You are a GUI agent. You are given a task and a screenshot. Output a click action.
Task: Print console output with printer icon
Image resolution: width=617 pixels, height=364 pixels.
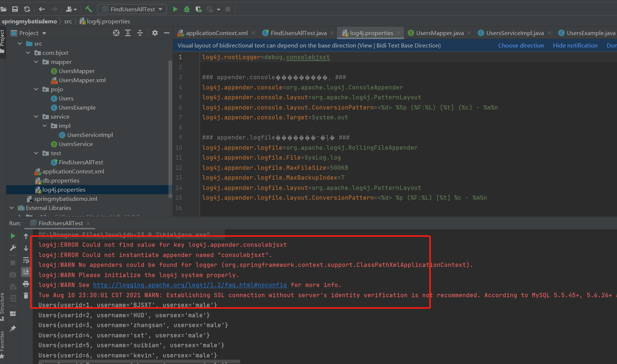pyautogui.click(x=26, y=284)
